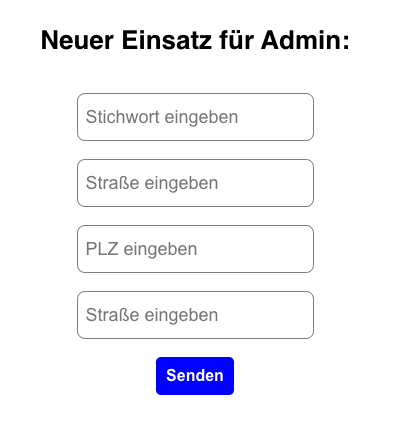Screen dimensions: 399x425
Task: Click the Straße placeholder in the fourth box
Action: 152,315
